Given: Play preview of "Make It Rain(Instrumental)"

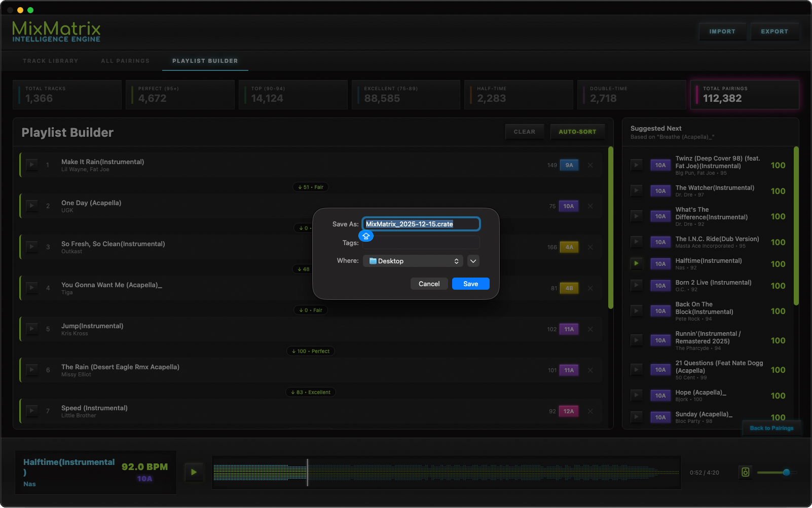Looking at the screenshot, I should (x=31, y=165).
